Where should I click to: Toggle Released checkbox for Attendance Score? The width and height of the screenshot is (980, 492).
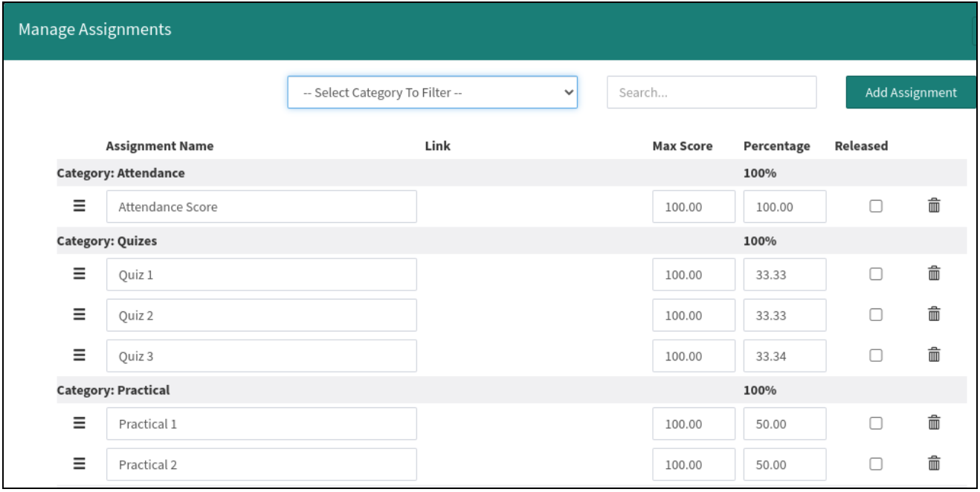coord(876,207)
